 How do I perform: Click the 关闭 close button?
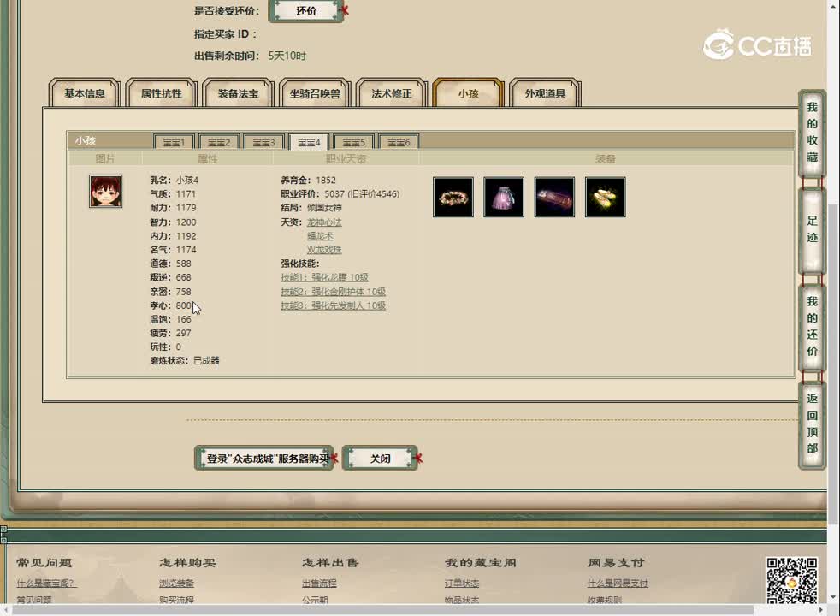[x=380, y=459]
